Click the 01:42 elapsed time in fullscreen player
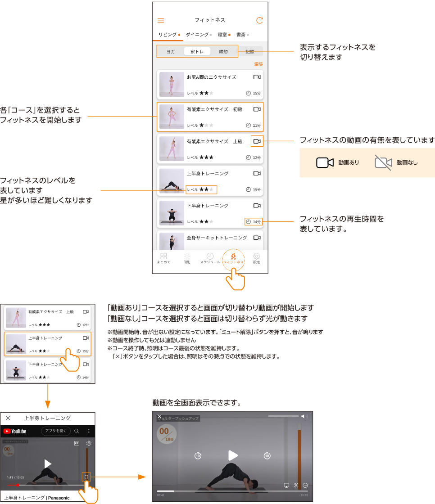 click(161, 495)
